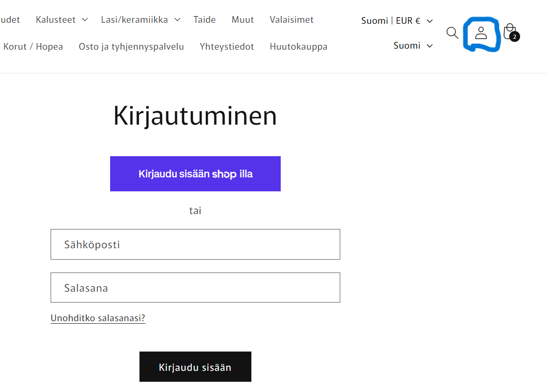This screenshot has height=392, width=548.
Task: Expand the Lasi/keramiikka dropdown
Action: tap(141, 20)
